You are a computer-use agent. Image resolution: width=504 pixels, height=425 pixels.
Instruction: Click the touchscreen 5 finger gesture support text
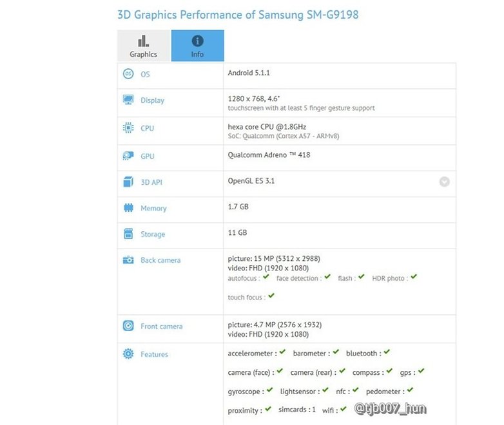(x=301, y=108)
